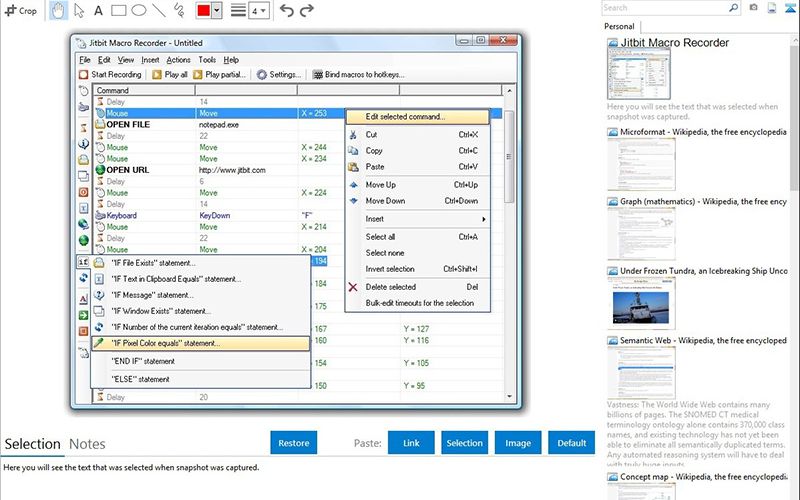
Task: Choose Edit selected command... in context menu
Action: pyautogui.click(x=418, y=117)
